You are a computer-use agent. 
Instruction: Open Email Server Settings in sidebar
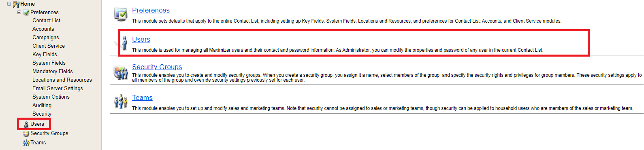click(58, 89)
